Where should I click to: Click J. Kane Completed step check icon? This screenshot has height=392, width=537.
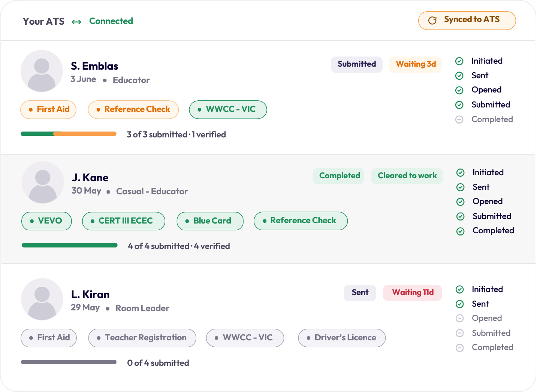coord(461,231)
